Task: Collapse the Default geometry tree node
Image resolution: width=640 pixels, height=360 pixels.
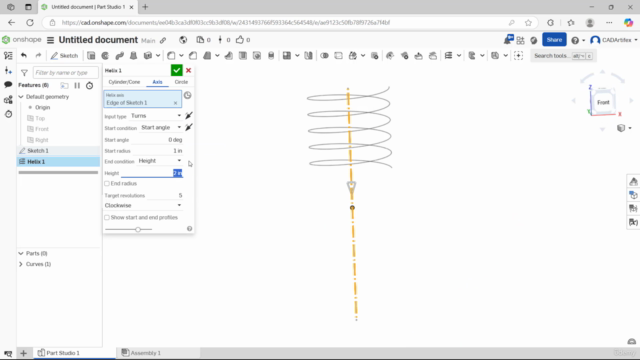Action: [21, 97]
